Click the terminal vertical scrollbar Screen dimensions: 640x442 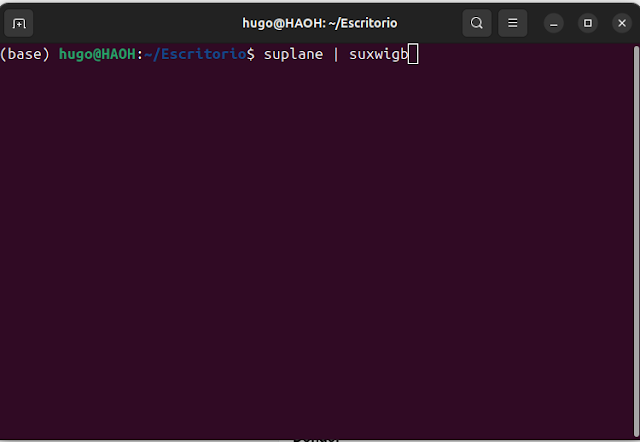[636, 241]
